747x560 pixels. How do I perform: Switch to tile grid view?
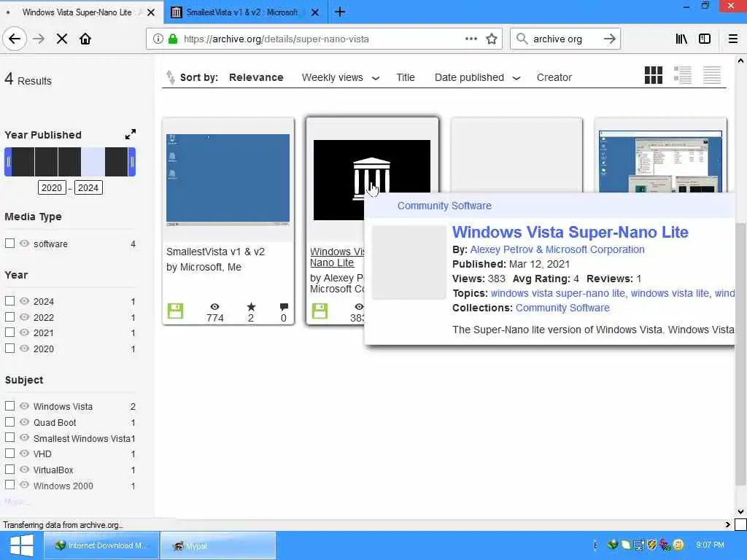coord(653,75)
